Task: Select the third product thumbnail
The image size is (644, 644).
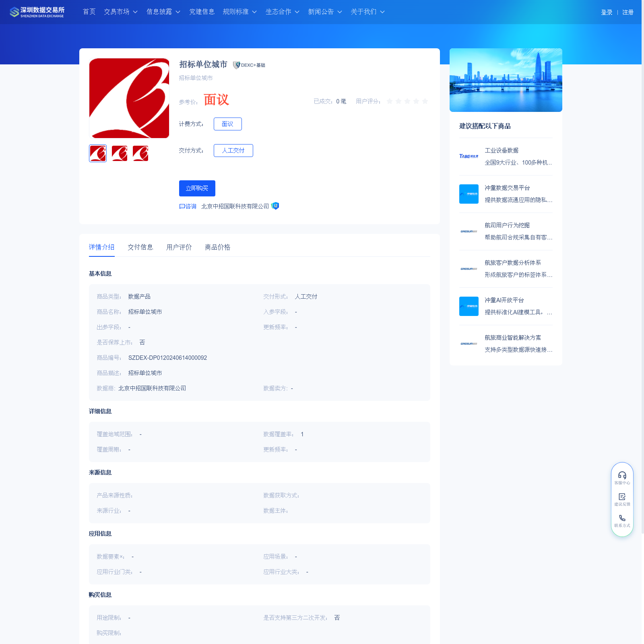Action: pos(140,153)
